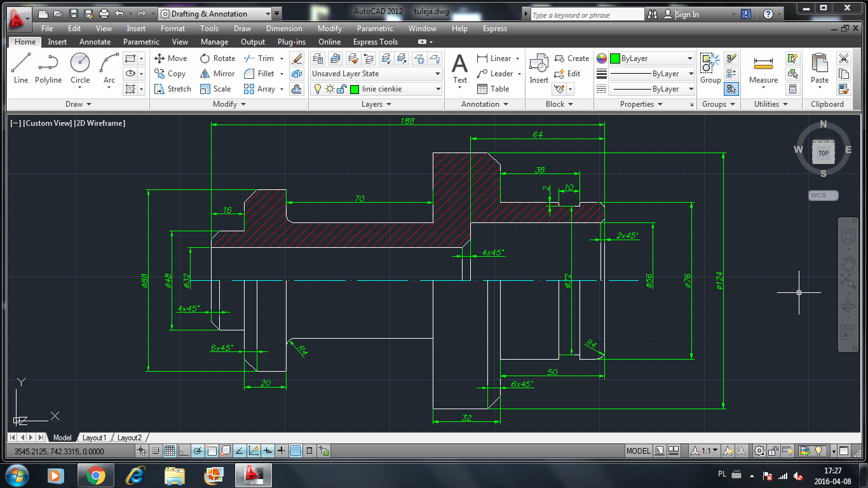Click the Copy tool in Modify panel
The image size is (868, 488).
click(170, 74)
